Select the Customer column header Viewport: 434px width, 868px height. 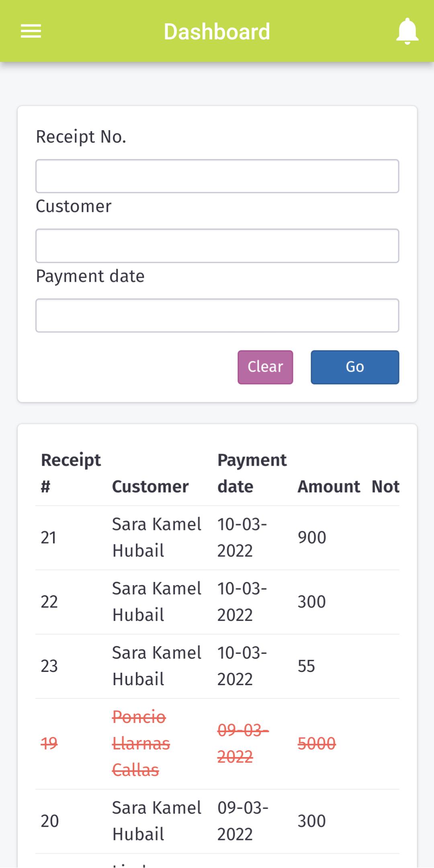[x=150, y=487]
